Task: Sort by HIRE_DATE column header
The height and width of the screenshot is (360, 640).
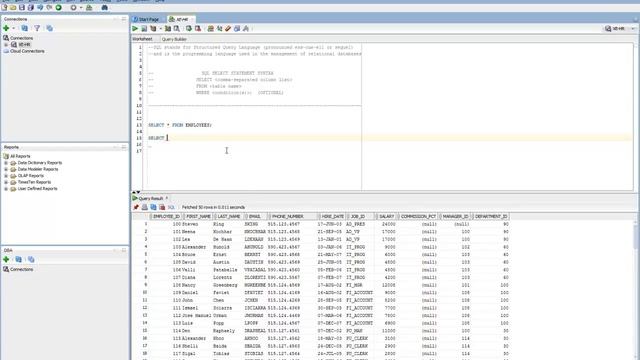Action: (x=332, y=216)
